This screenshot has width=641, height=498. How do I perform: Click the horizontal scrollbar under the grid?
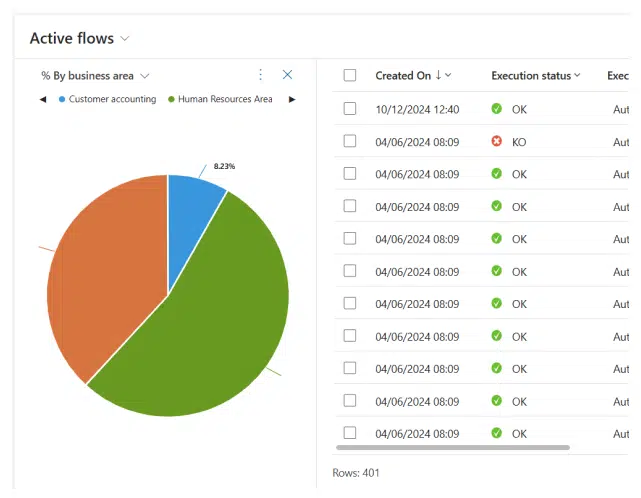click(x=452, y=447)
